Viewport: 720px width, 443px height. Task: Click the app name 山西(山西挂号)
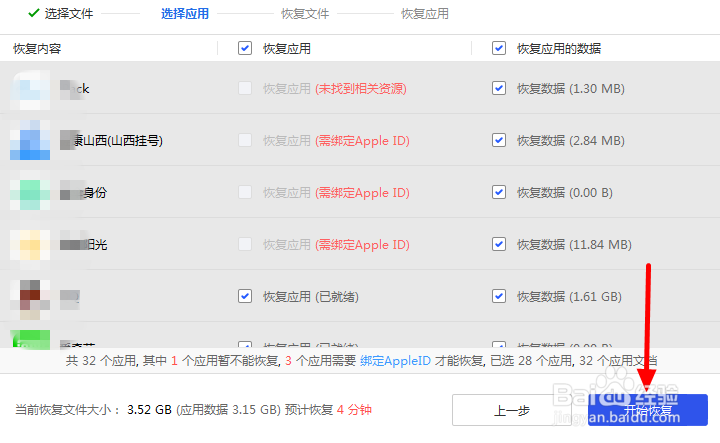coord(117,140)
